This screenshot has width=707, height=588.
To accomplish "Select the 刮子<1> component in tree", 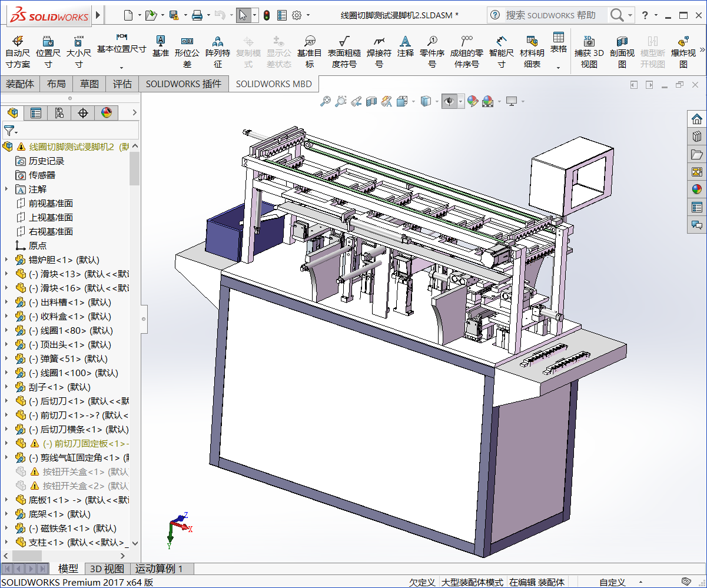I will tap(59, 387).
